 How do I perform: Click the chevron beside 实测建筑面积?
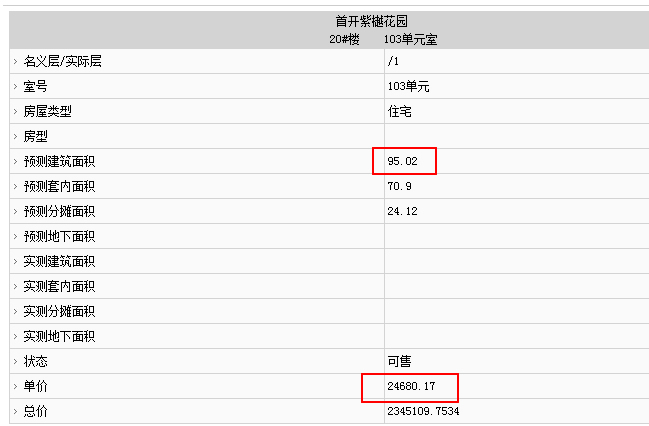tap(15, 261)
